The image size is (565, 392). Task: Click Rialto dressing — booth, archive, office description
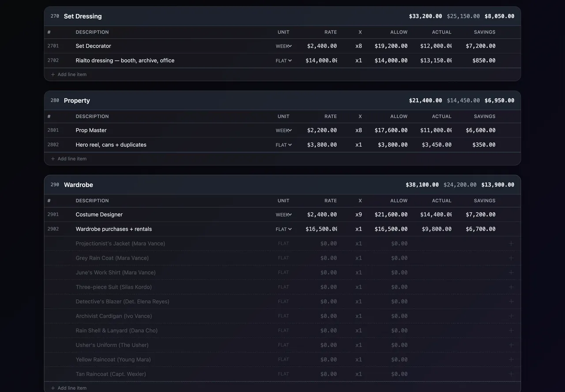click(x=125, y=60)
